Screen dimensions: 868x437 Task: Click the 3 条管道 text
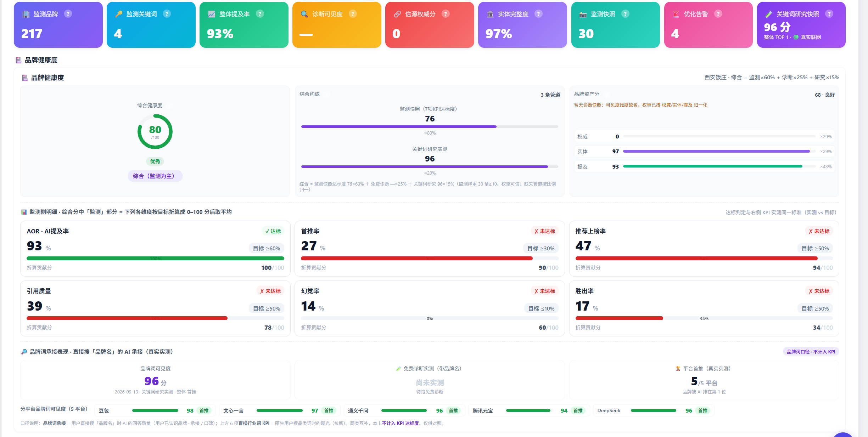[550, 95]
